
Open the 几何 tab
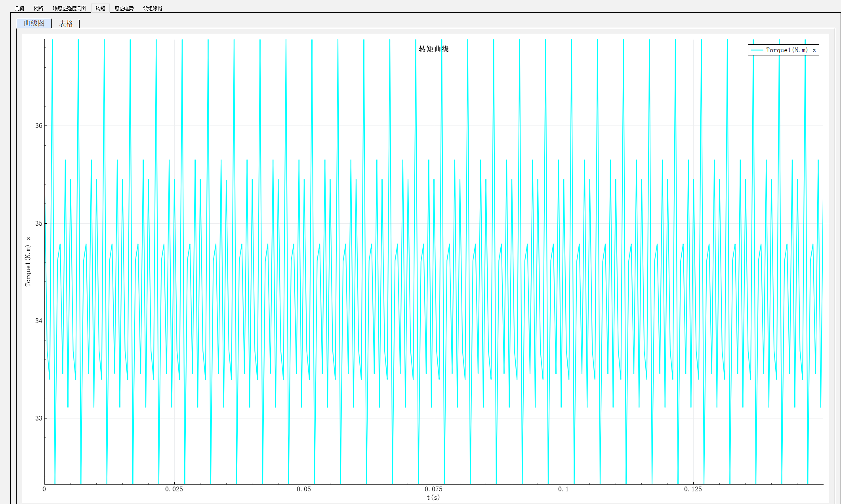click(19, 8)
